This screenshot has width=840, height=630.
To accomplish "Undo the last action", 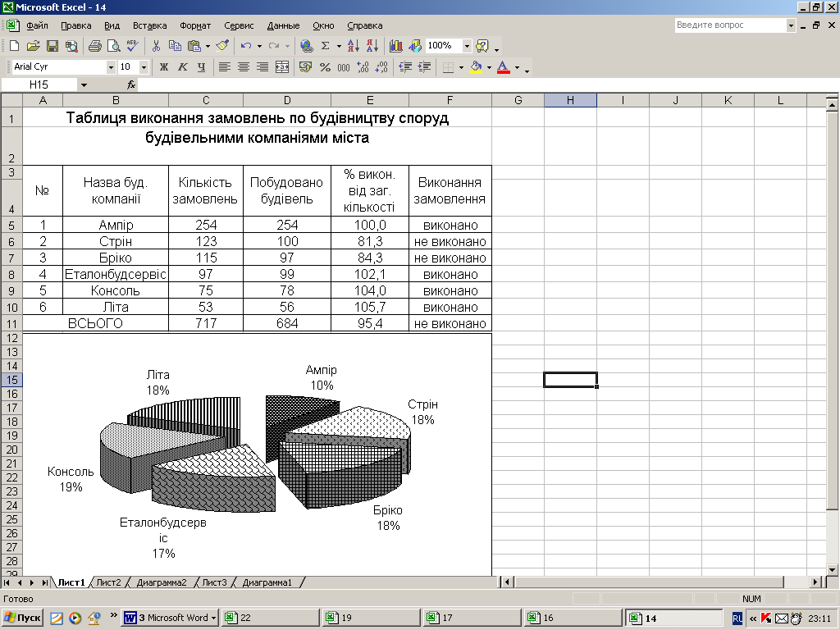I will coord(246,46).
